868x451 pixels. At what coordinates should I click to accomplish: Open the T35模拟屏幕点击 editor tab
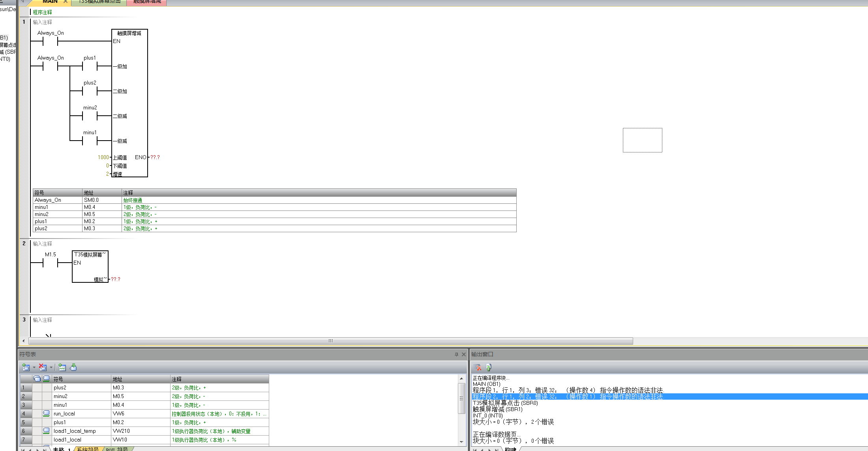pos(99,2)
